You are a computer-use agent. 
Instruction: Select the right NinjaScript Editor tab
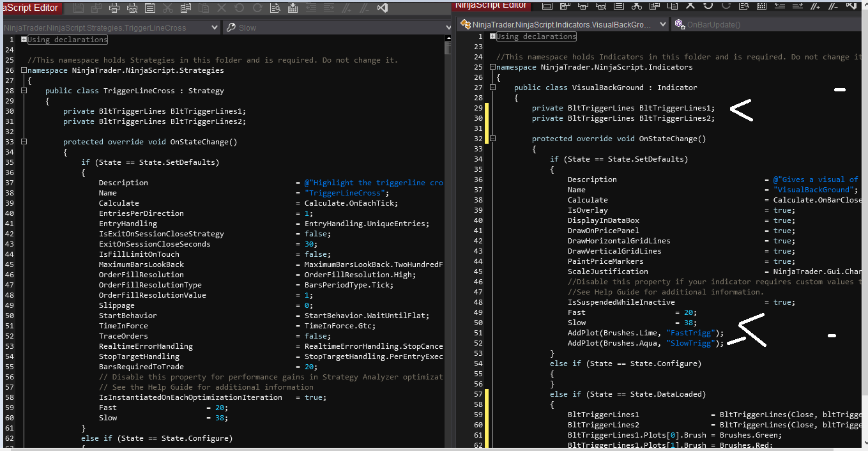point(491,5)
